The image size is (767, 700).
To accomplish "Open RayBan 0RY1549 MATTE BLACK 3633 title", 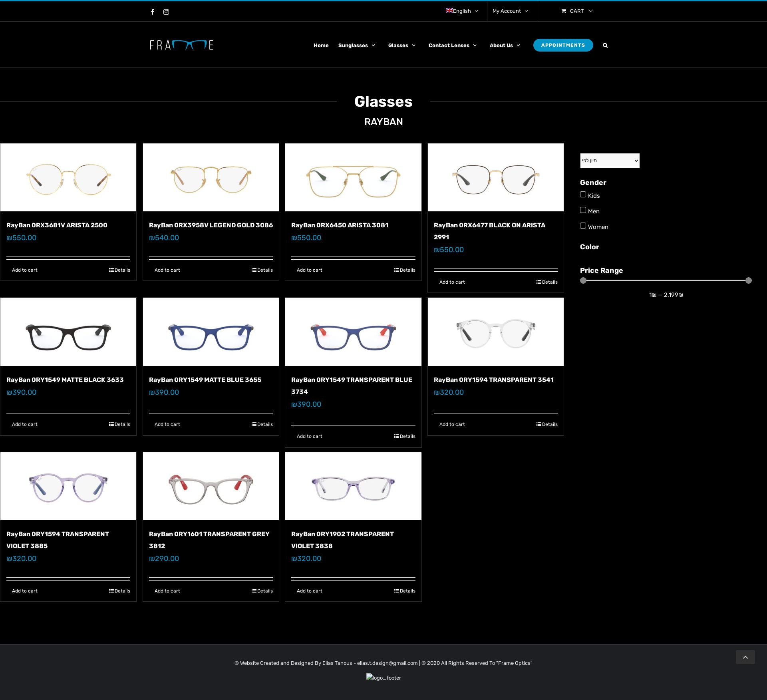I will point(65,380).
